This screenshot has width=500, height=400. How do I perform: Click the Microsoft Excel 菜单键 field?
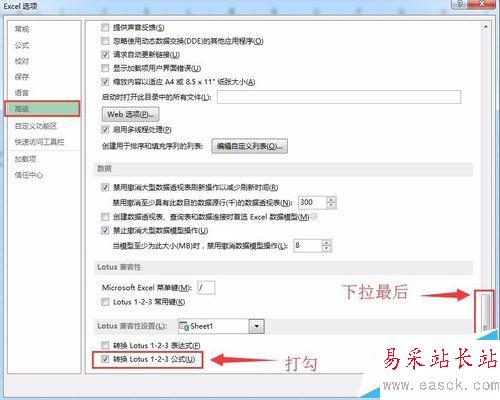[206, 288]
